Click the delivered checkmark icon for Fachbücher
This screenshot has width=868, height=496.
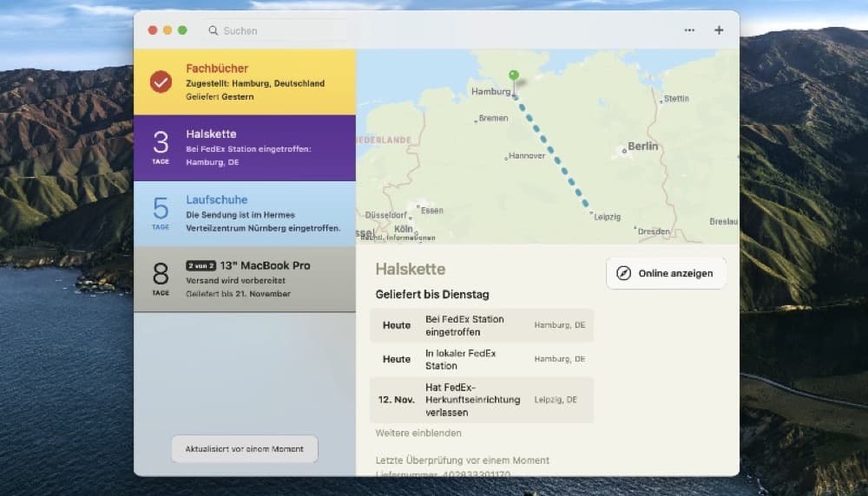click(x=161, y=82)
